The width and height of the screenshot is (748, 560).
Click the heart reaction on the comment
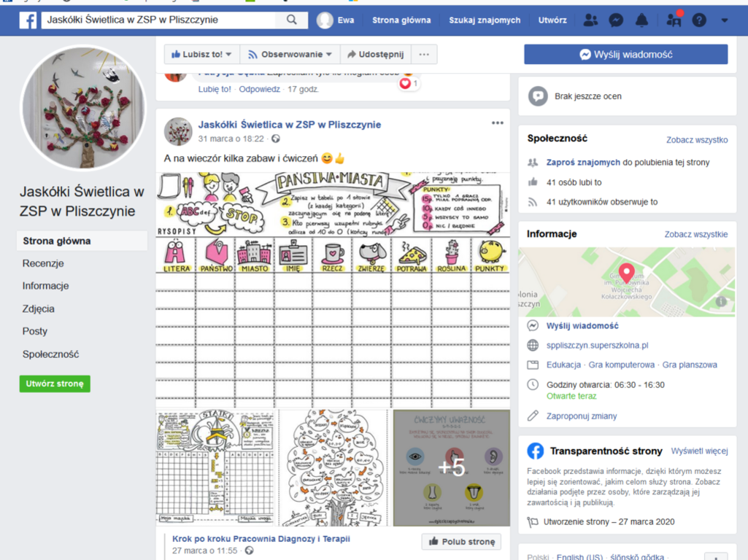[x=405, y=83]
